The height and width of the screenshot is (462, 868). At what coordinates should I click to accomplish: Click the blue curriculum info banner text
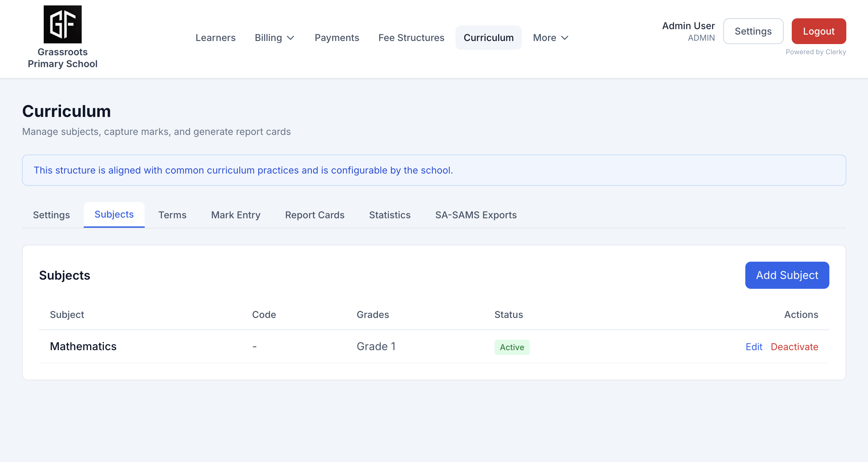(x=243, y=170)
